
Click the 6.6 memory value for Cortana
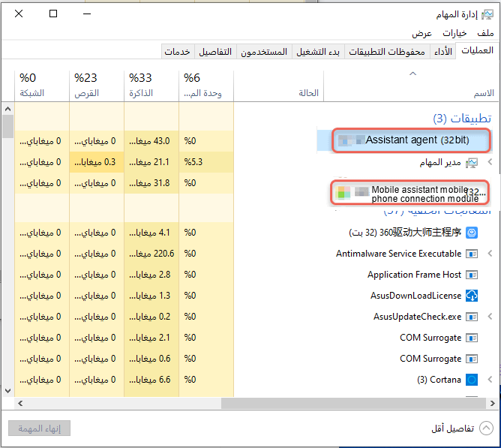click(x=151, y=380)
